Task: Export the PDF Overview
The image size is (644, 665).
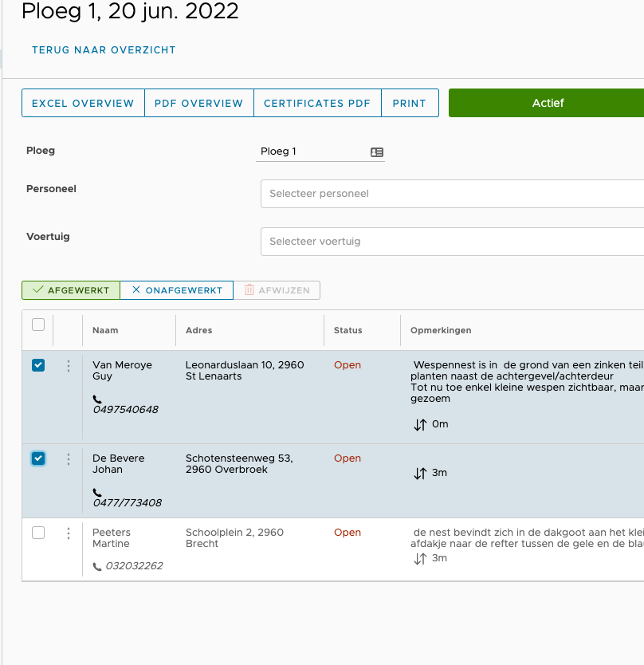Action: pyautogui.click(x=198, y=104)
